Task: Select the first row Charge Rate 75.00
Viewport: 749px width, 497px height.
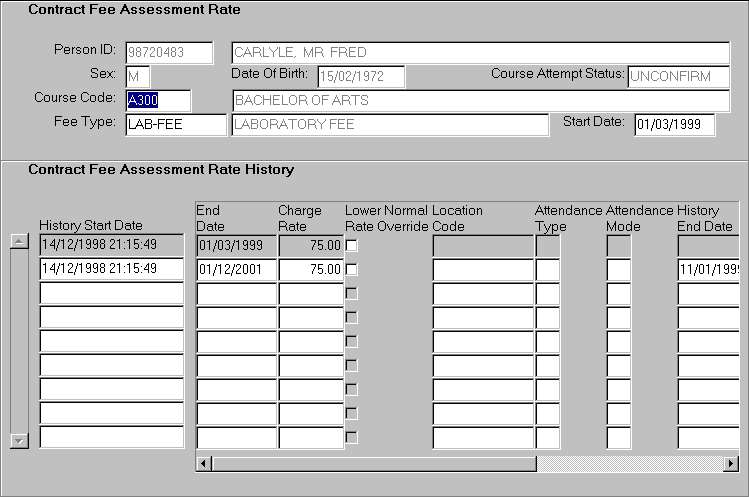Action: coord(310,245)
